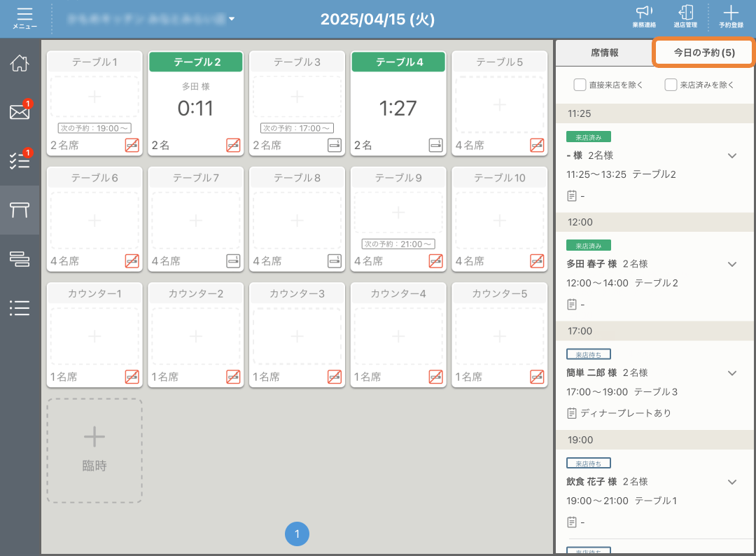The height and width of the screenshot is (556, 756).
Task: Open the store name dropdown arrow
Action: [x=232, y=19]
